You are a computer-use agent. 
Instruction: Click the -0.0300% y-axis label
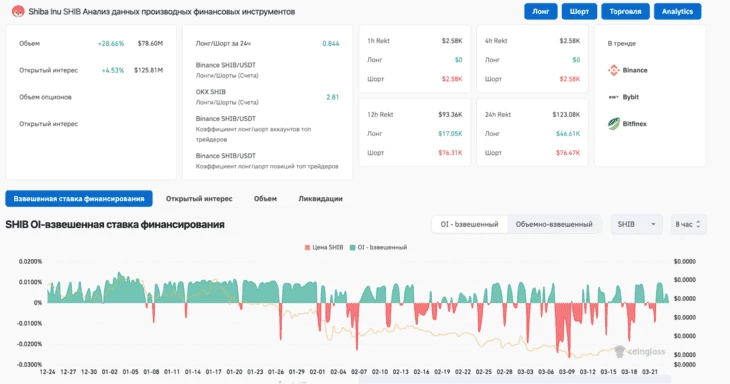[29, 364]
